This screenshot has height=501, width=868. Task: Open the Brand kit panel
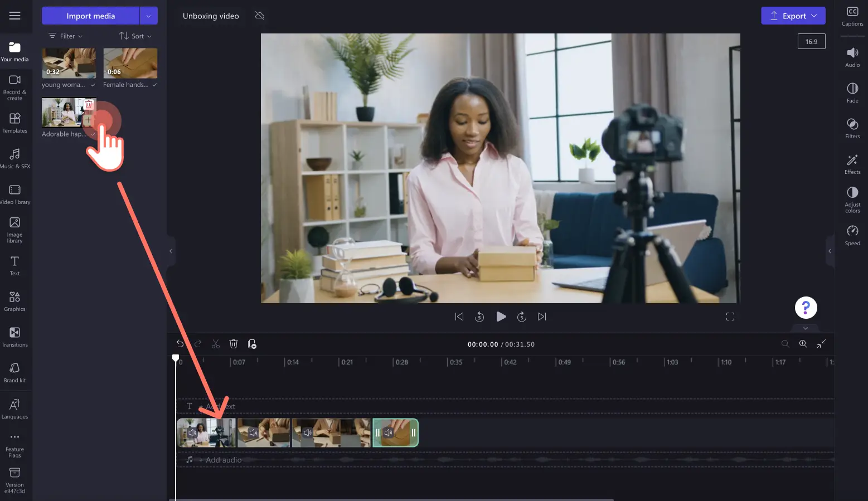pos(15,373)
